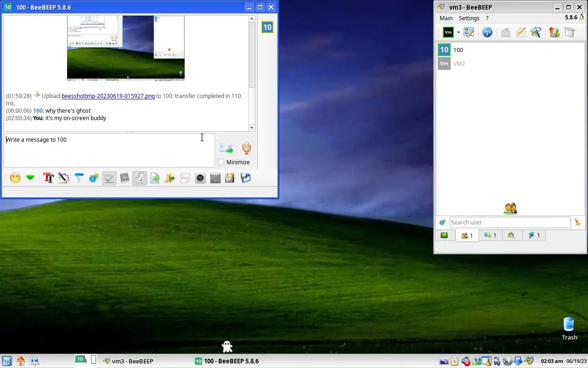Screen dimensions: 588x368
Task: Click the penguin icon next to 5.8.6
Action: [581, 17]
